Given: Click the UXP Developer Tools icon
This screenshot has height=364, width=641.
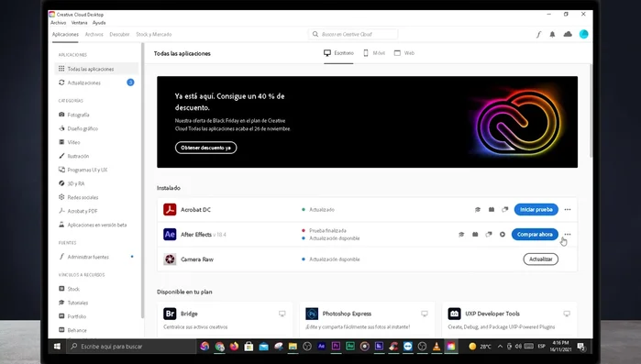Looking at the screenshot, I should coord(454,314).
